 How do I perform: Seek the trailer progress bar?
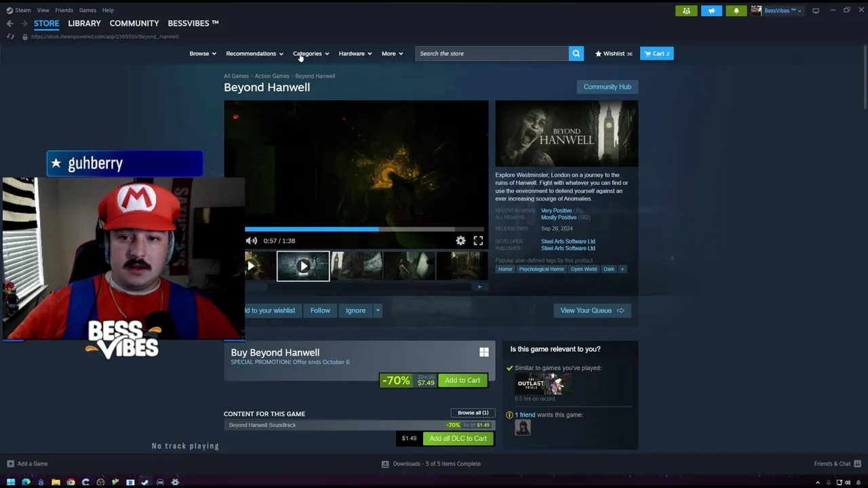click(x=364, y=229)
